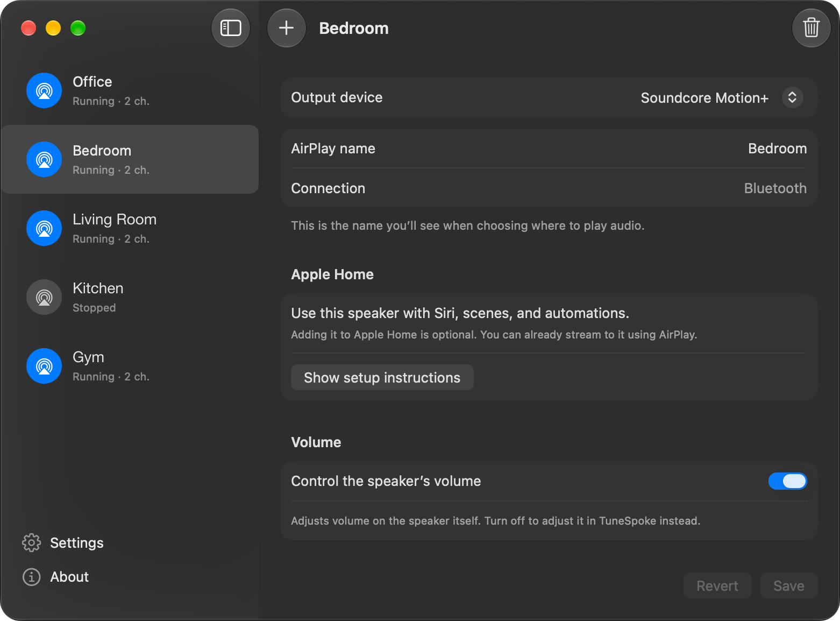Click 'Stopped' status under Kitchen
840x621 pixels.
(x=94, y=308)
